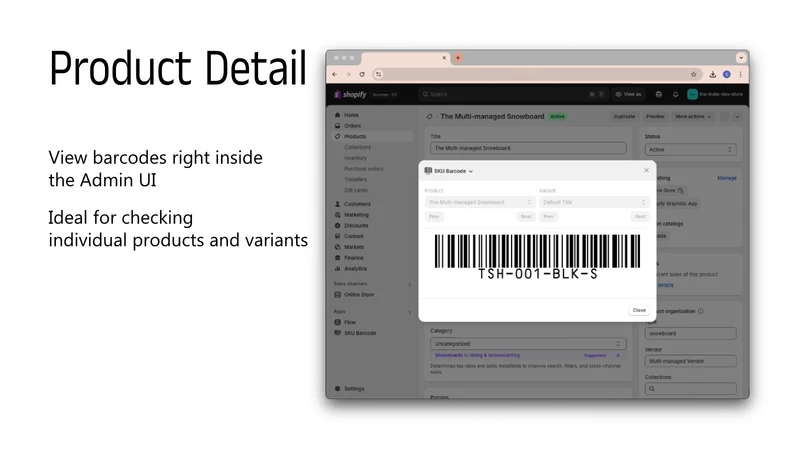
Task: Reload the page with the refresh icon
Action: click(x=362, y=74)
